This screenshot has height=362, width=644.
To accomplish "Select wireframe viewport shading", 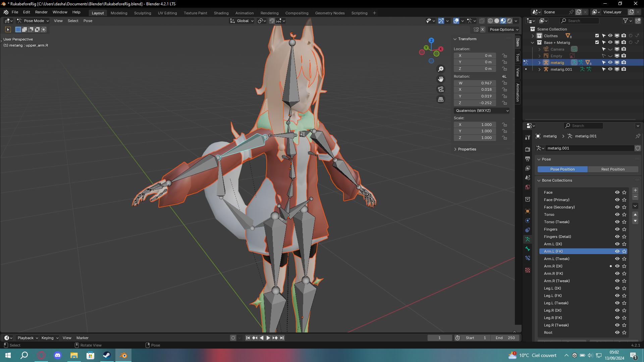I will point(490,21).
